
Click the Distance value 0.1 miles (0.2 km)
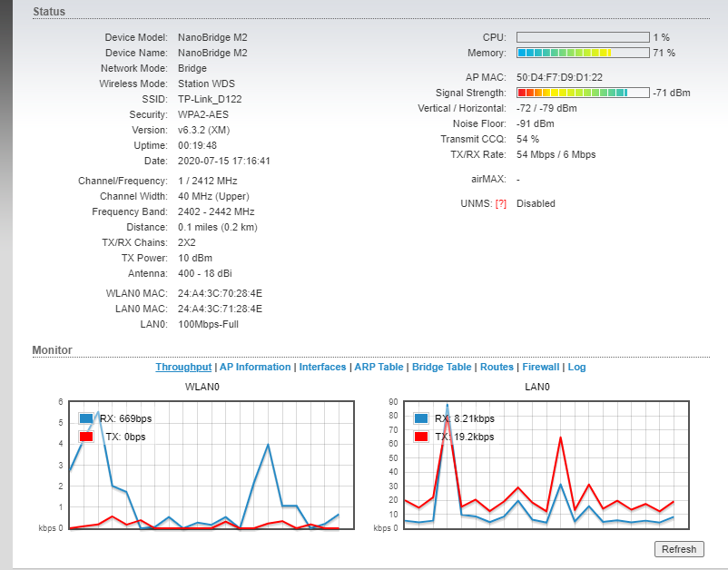click(x=217, y=227)
